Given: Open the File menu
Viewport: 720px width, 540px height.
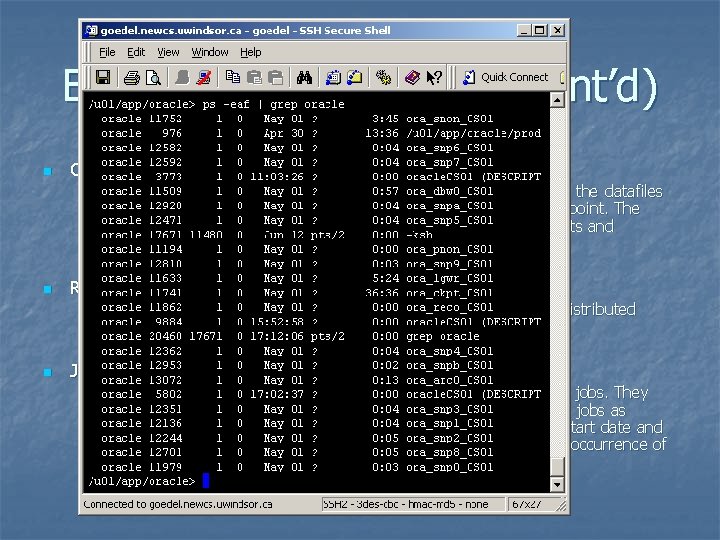Looking at the screenshot, I should pyautogui.click(x=107, y=52).
